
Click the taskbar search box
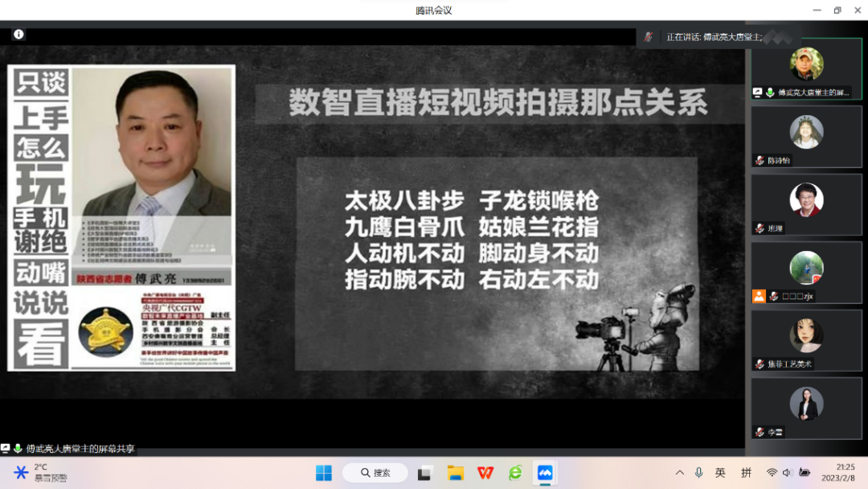click(375, 473)
